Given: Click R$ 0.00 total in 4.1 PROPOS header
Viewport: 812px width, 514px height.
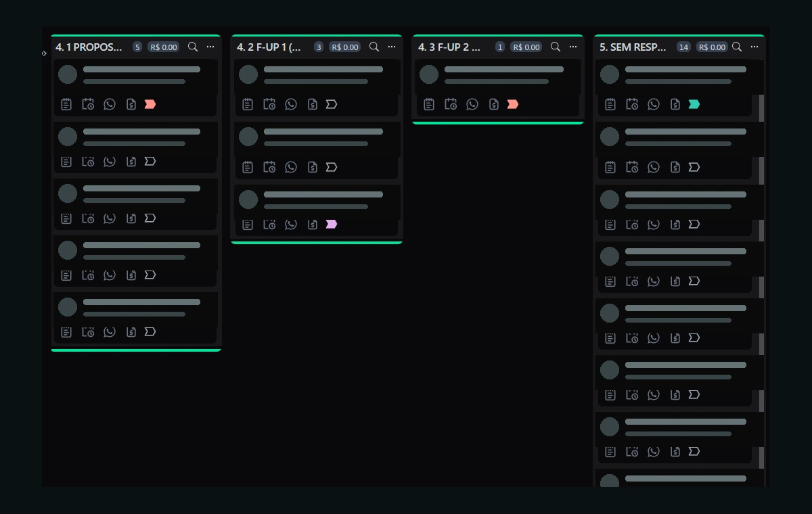Looking at the screenshot, I should click(x=164, y=47).
